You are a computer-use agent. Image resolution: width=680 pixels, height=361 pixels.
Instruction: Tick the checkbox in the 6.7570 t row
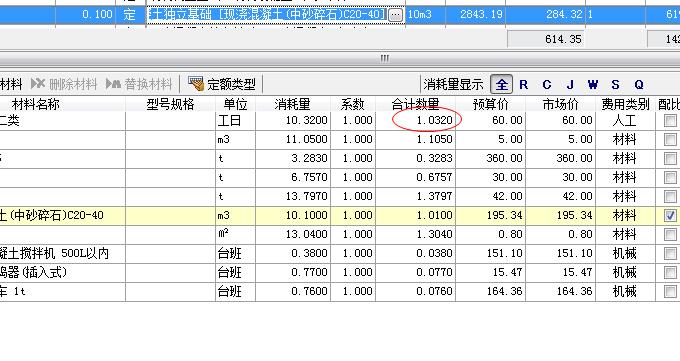coord(670,177)
